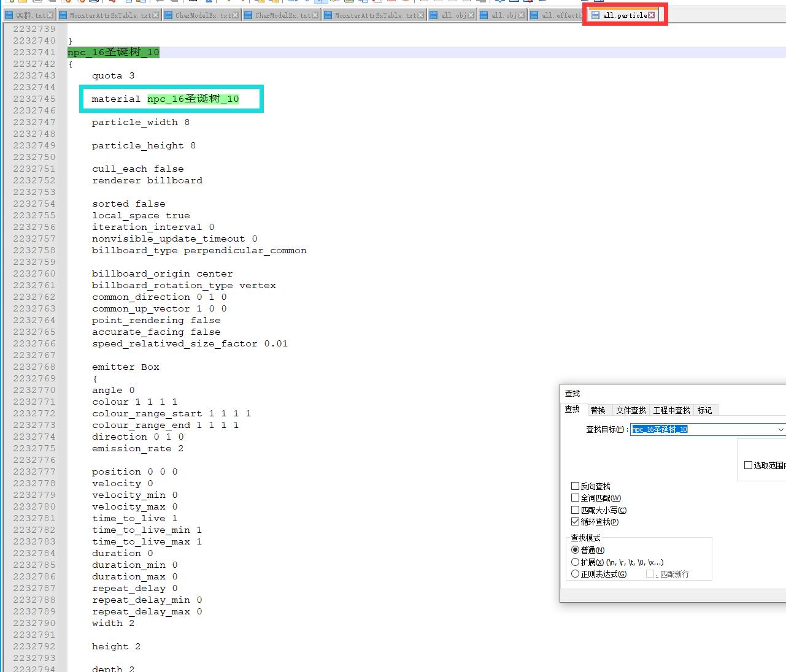
Task: Click the 'colour_range_start 1 1 1 1' line
Action: (172, 413)
